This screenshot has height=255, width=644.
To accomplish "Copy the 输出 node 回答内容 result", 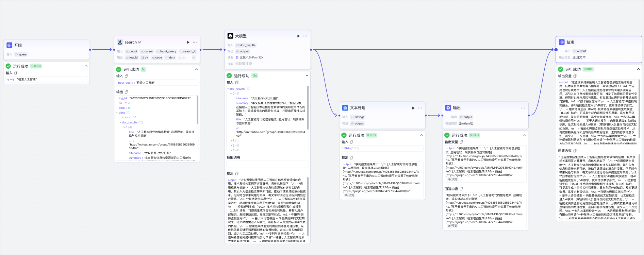I will click(461, 189).
